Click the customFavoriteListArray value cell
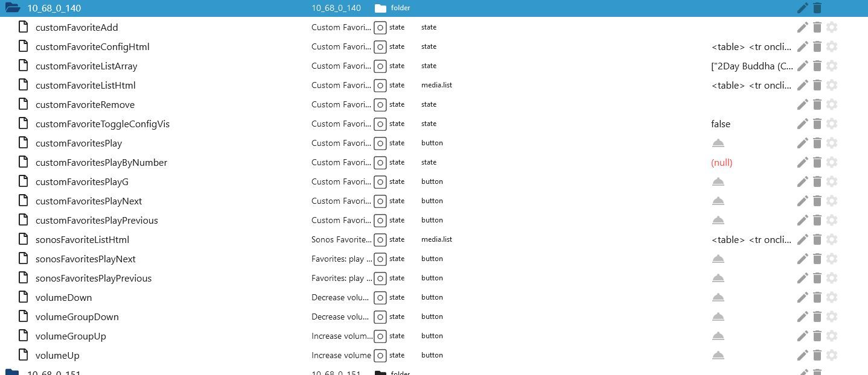The height and width of the screenshot is (375, 868). click(752, 66)
